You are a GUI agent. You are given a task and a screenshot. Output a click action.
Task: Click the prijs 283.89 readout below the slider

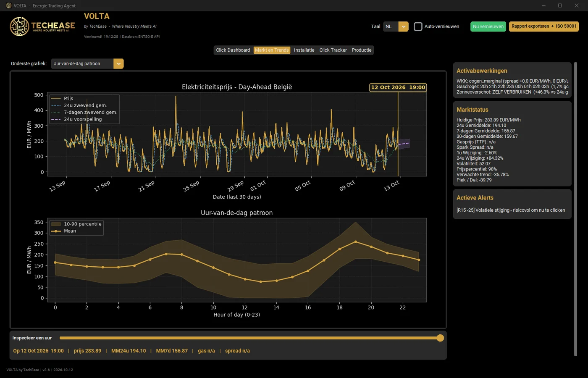[x=87, y=351]
